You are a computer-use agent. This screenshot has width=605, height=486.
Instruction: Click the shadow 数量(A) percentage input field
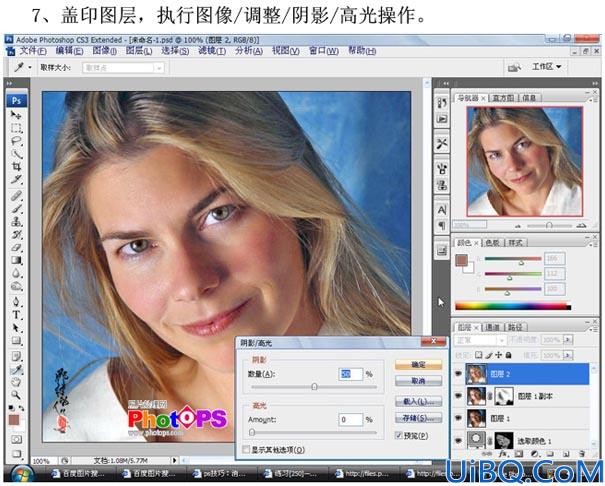click(350, 374)
